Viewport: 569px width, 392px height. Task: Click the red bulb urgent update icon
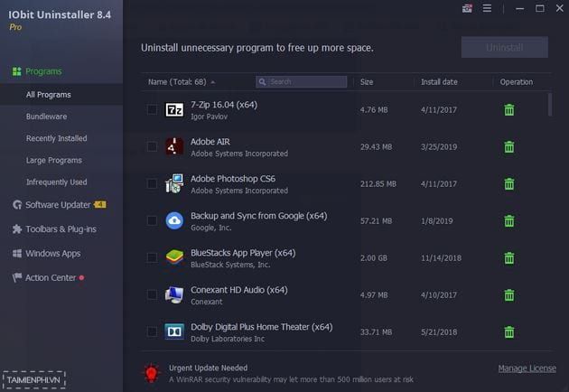coord(152,373)
